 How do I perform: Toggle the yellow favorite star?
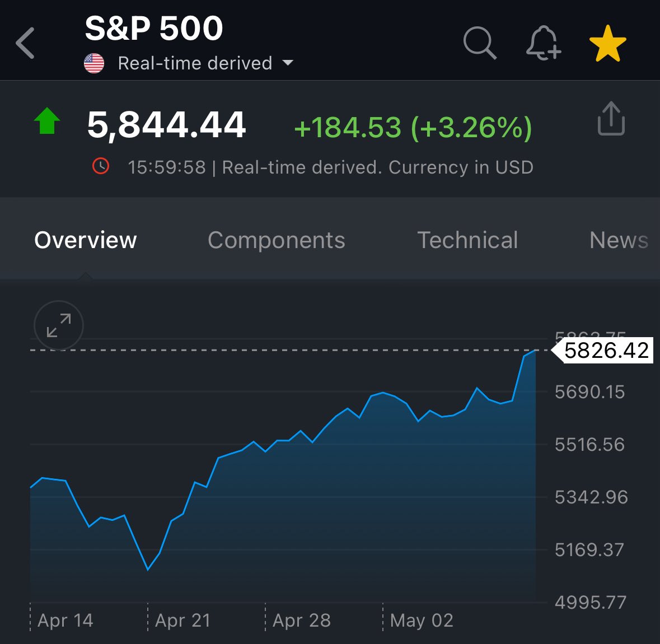point(607,43)
